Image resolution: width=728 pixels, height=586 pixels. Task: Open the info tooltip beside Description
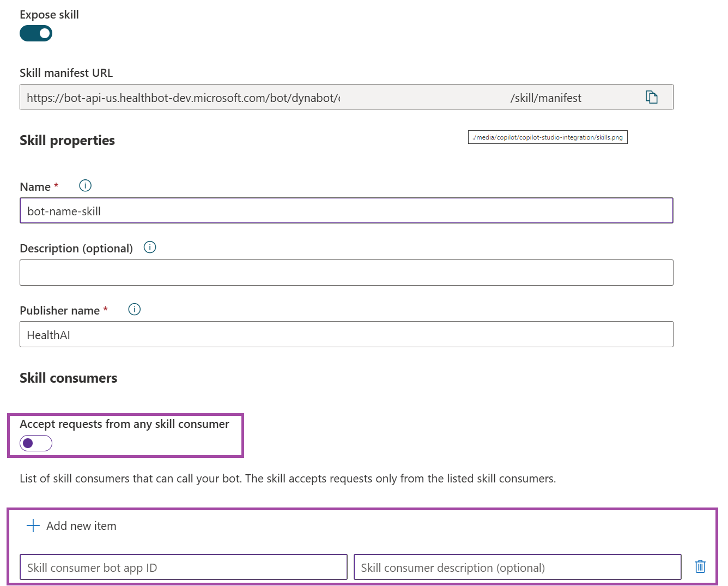coord(150,247)
